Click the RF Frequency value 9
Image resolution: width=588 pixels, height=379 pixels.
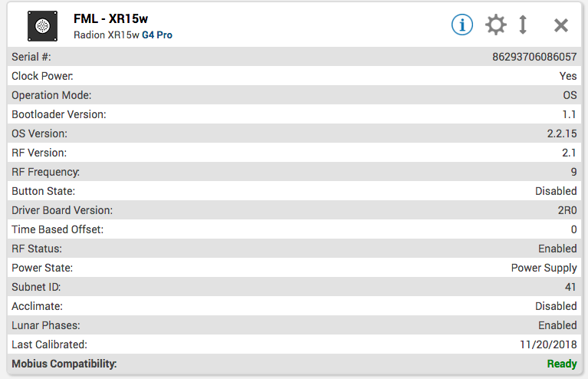click(x=573, y=172)
